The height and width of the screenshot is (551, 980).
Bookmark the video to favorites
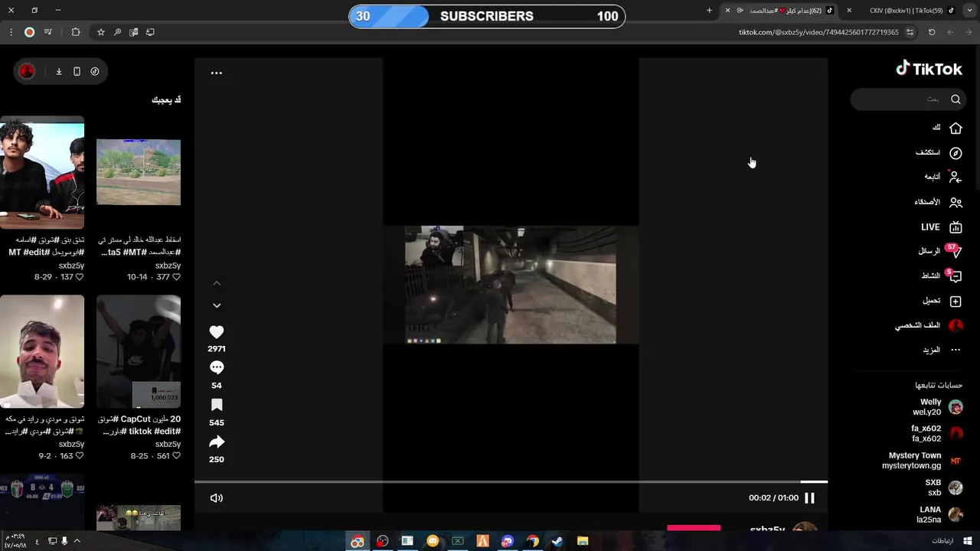pos(217,405)
